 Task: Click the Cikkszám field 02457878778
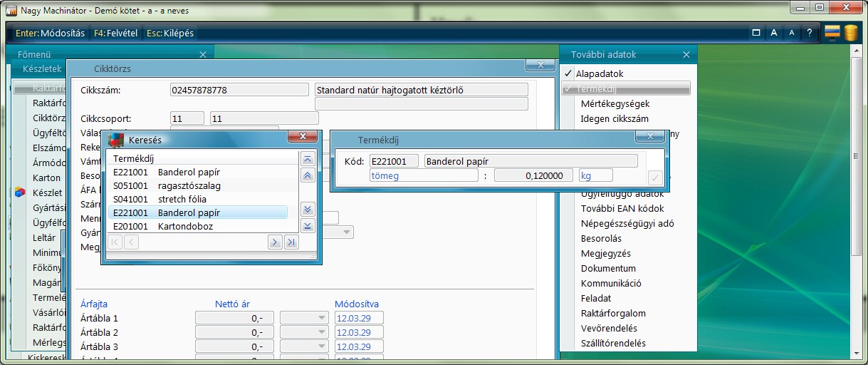pyautogui.click(x=239, y=90)
